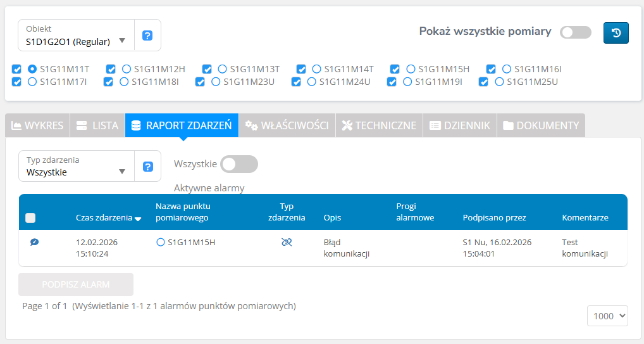This screenshot has height=344, width=644.
Task: Toggle the Wszystkie active alarms switch
Action: [239, 164]
